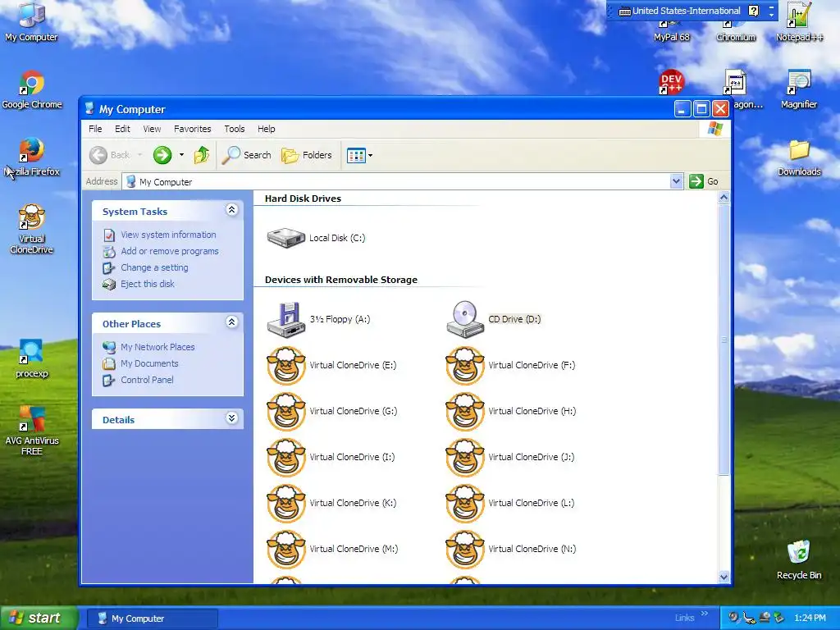The width and height of the screenshot is (840, 630).
Task: Select Mozilla Firefox desktop icon
Action: (32, 157)
